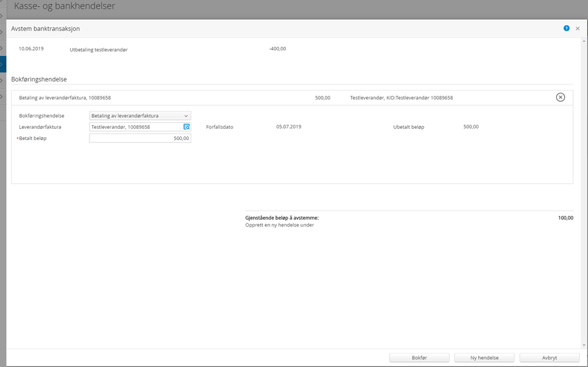Collapse the Betaling av leverandørfaktura summary row
Screen dimensions: 588x367
[292, 98]
